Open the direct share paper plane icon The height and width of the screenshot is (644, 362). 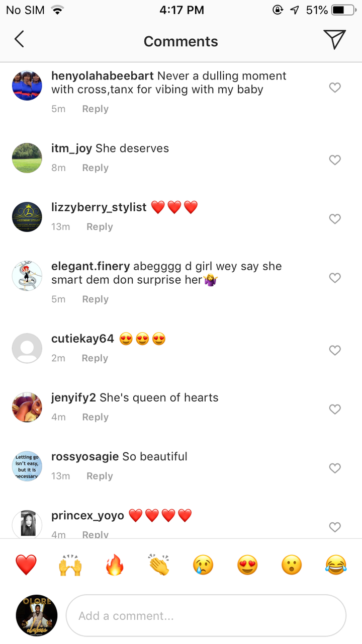coord(334,39)
